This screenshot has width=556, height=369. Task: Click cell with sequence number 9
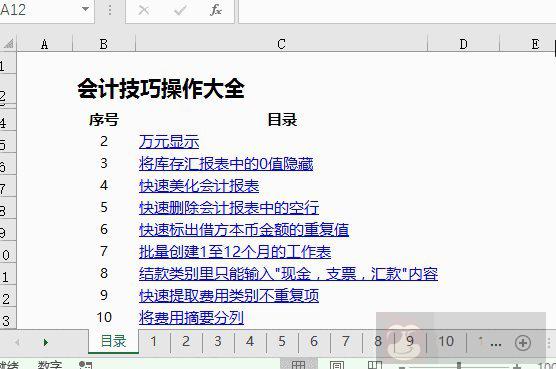coord(104,295)
